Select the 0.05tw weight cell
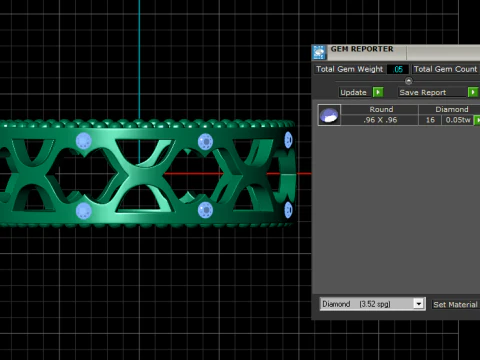 coord(458,120)
